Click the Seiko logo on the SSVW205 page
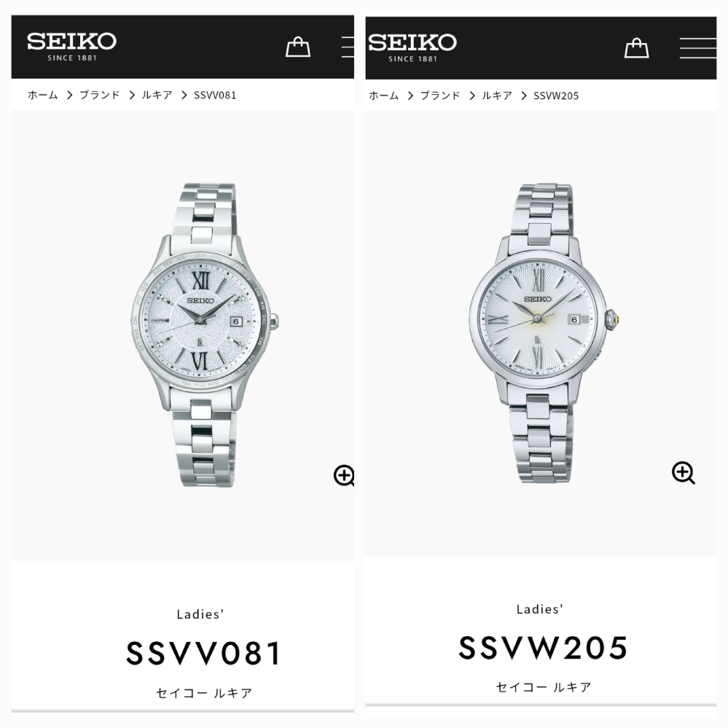This screenshot has width=728, height=728. click(x=412, y=47)
